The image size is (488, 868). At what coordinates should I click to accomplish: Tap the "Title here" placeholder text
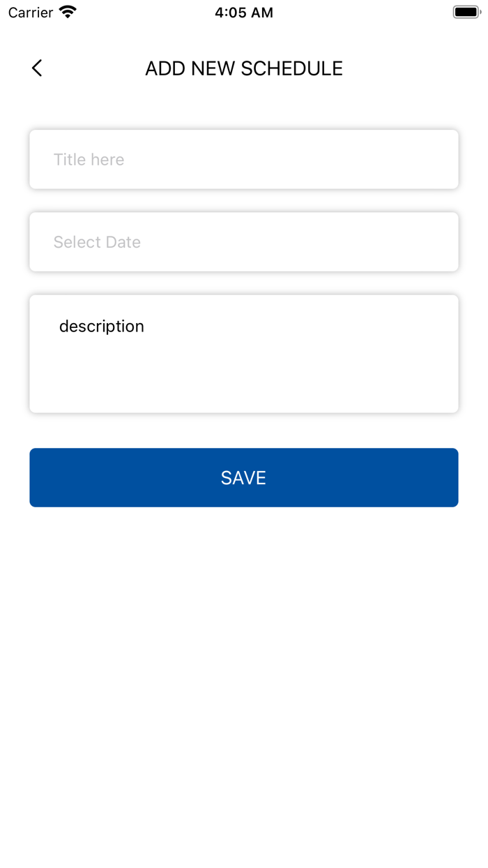[x=89, y=160]
